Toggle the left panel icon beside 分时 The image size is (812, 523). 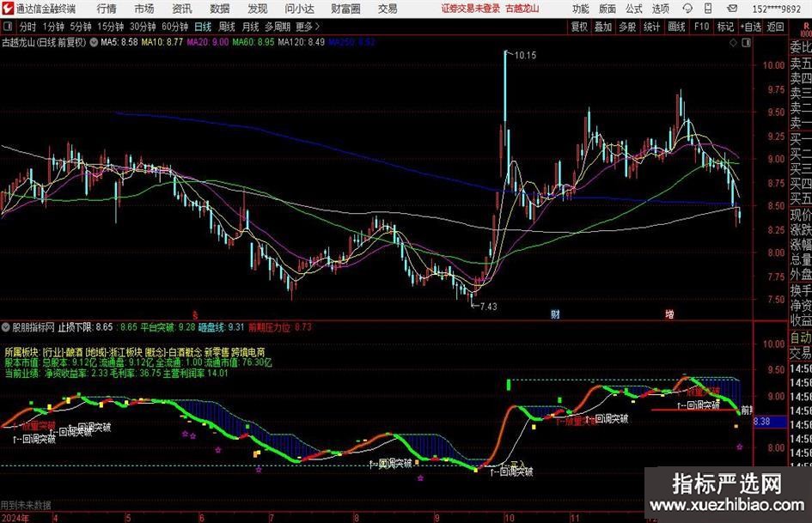8,27
